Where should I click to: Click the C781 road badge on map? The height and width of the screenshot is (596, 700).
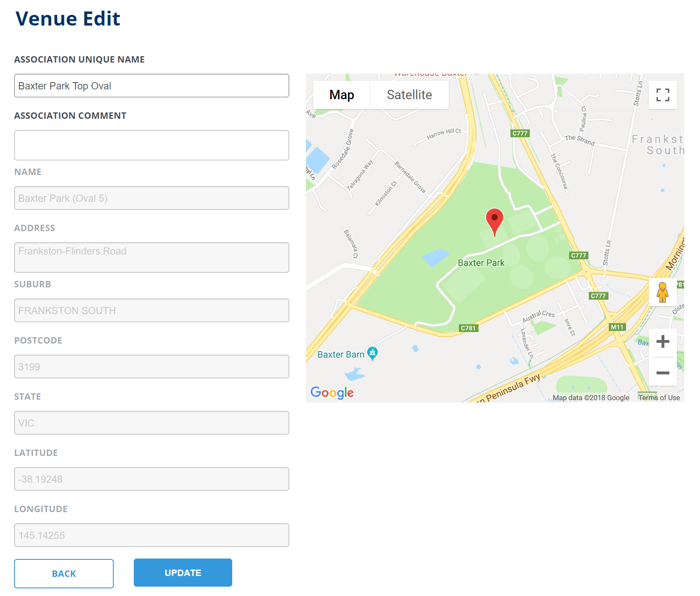click(468, 328)
